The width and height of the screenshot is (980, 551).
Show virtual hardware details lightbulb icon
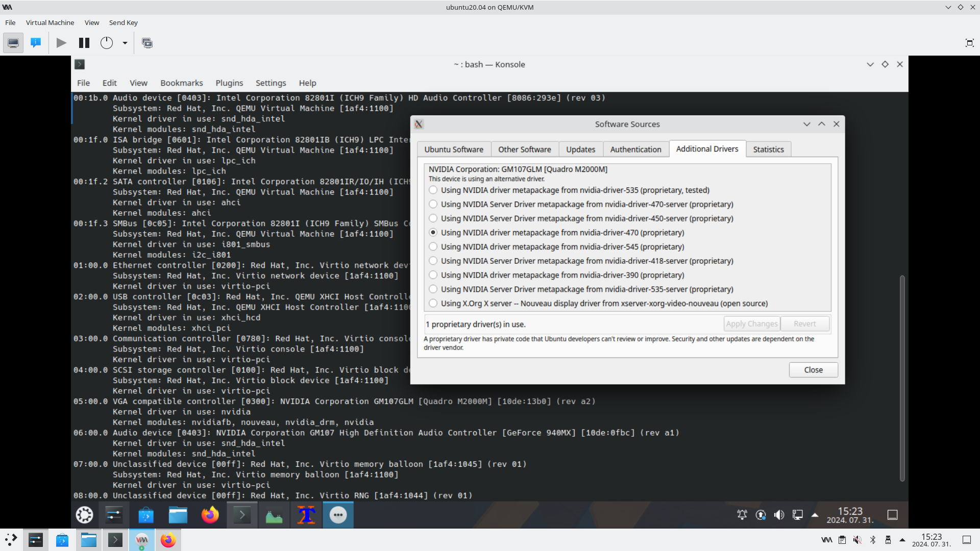36,43
